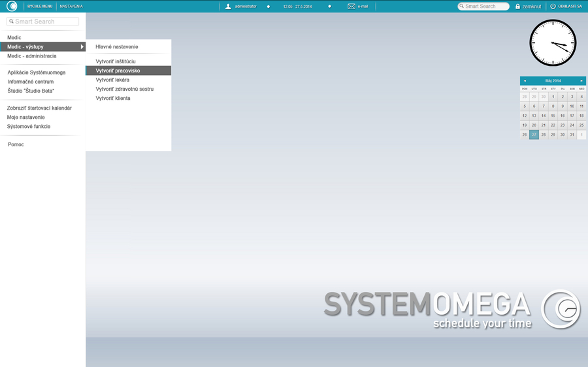Image resolution: width=588 pixels, height=367 pixels.
Task: Click Hlavné nastavenie in the submenu
Action: click(x=117, y=47)
